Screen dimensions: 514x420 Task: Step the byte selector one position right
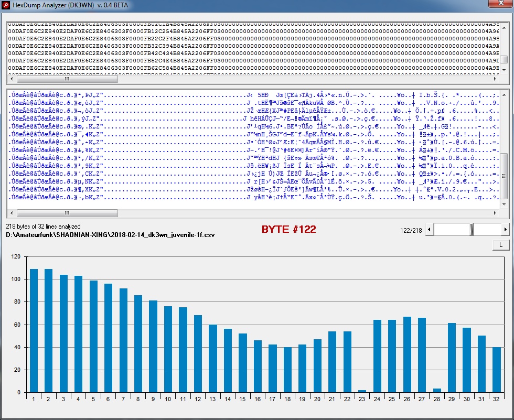point(505,230)
